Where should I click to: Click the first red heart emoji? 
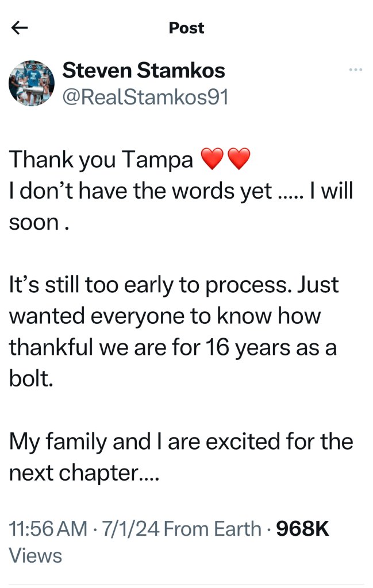(x=213, y=159)
